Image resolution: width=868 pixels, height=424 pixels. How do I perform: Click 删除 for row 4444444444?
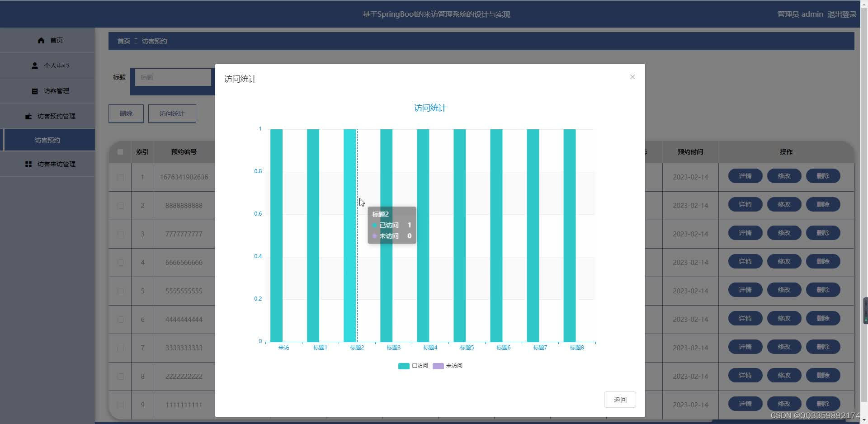pos(823,318)
